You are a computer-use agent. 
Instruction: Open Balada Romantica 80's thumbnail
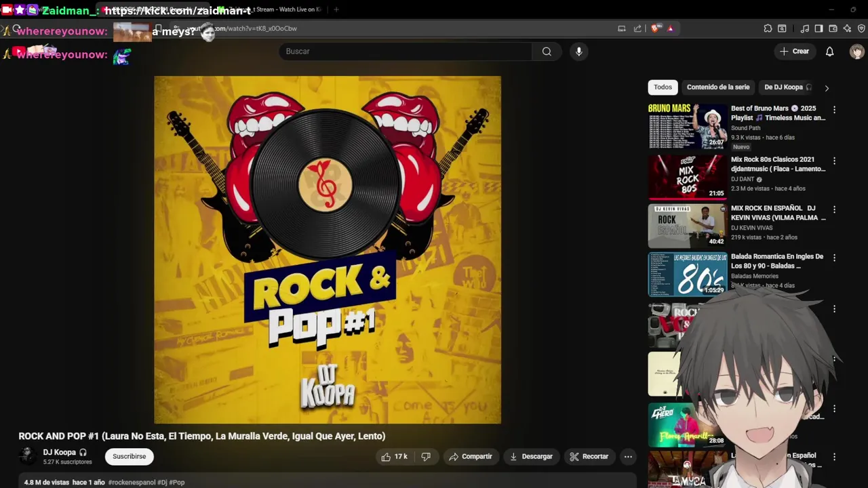click(x=688, y=274)
